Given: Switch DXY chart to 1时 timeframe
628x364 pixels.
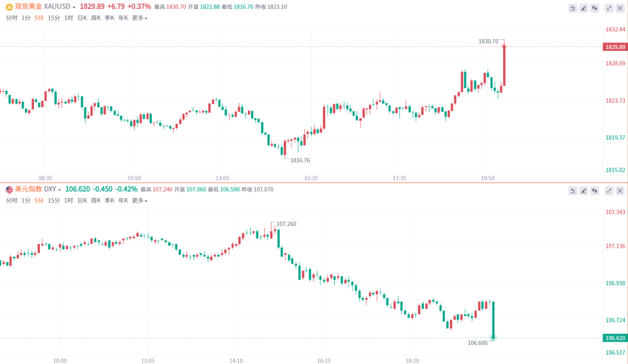Looking at the screenshot, I should pos(69,201).
